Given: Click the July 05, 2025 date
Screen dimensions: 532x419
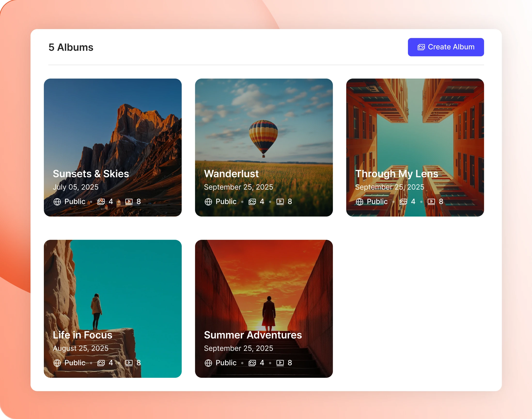Looking at the screenshot, I should pyautogui.click(x=76, y=187).
